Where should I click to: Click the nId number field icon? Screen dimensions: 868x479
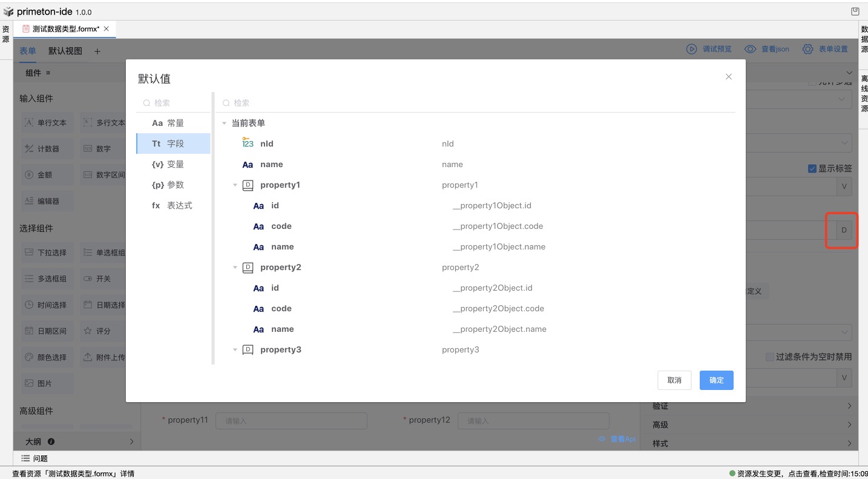[x=248, y=144]
